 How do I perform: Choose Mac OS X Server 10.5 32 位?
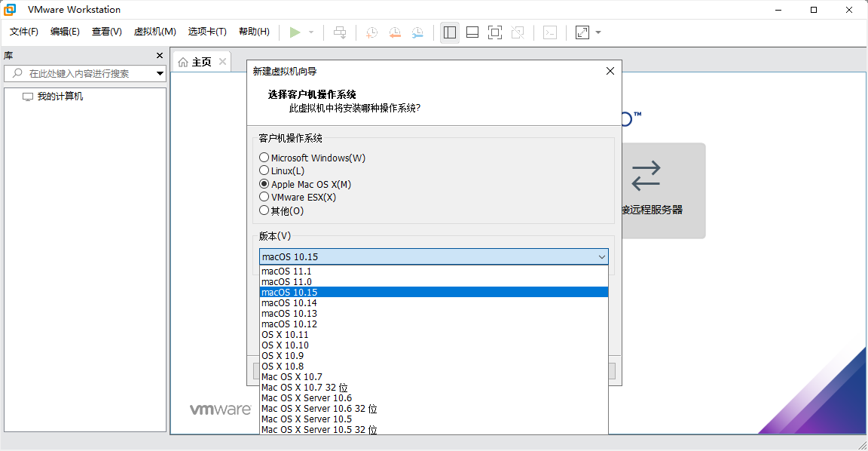point(434,429)
